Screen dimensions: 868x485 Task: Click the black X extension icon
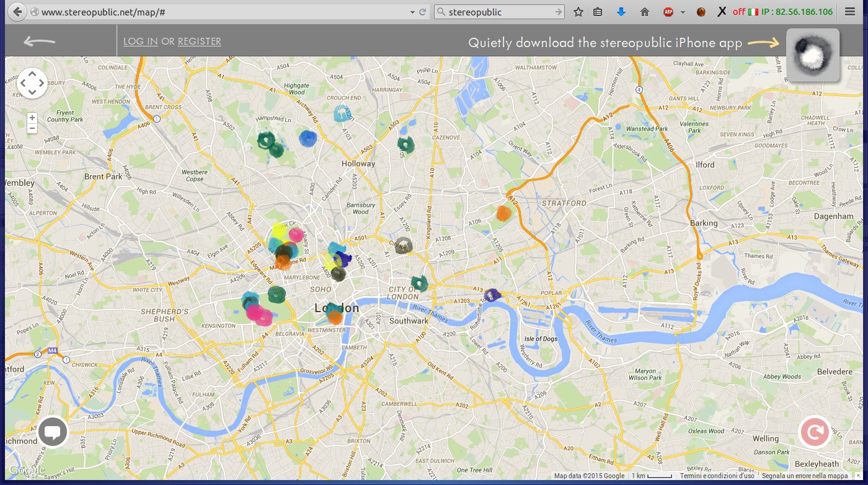(x=722, y=12)
